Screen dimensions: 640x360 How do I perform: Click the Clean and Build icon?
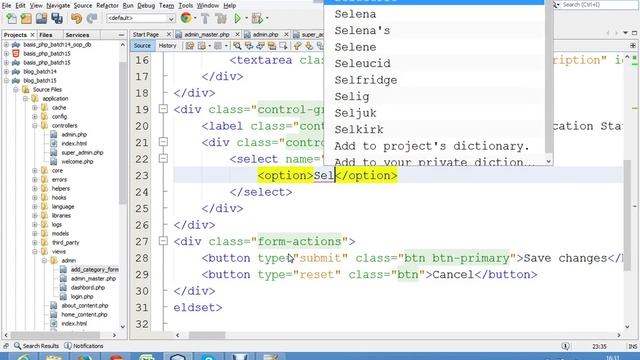(221, 18)
